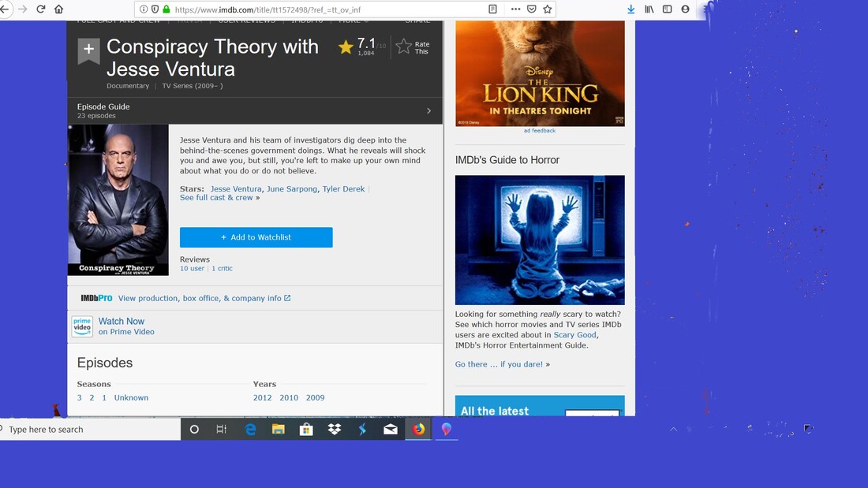Click Add to Watchlist button

[x=256, y=237]
